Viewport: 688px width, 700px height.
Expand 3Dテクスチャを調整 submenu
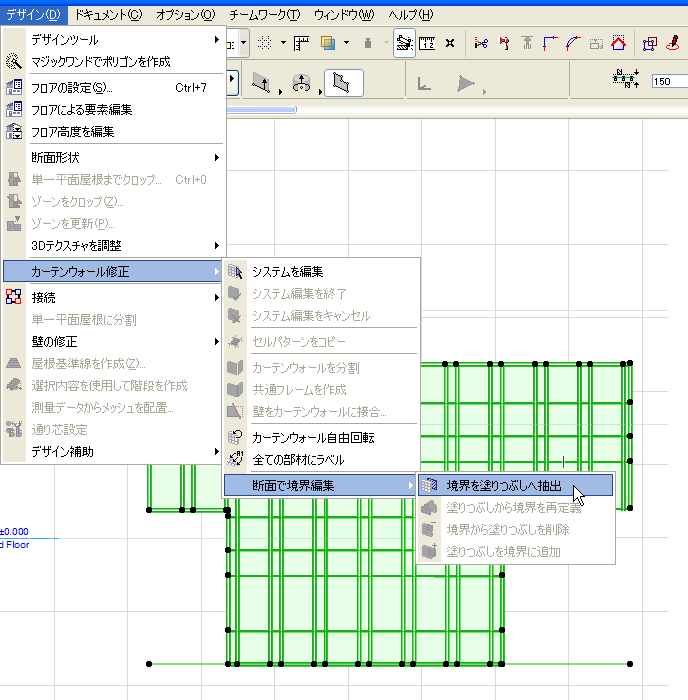coord(113,245)
